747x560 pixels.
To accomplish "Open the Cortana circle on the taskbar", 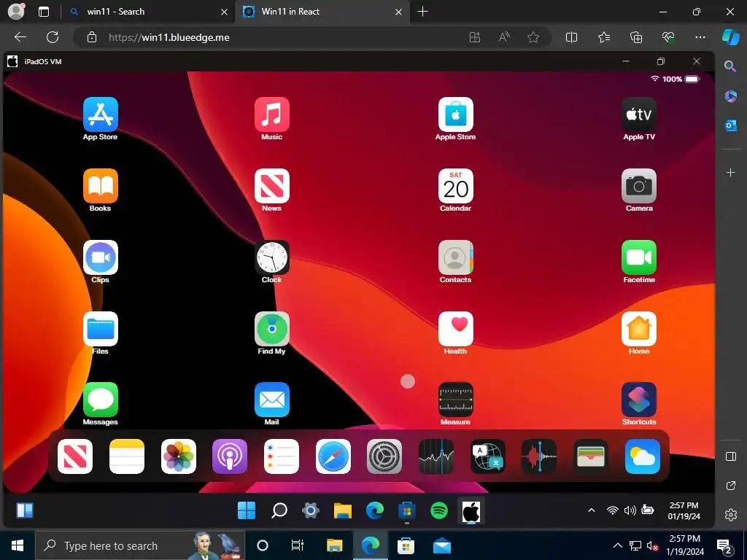I will [x=263, y=545].
